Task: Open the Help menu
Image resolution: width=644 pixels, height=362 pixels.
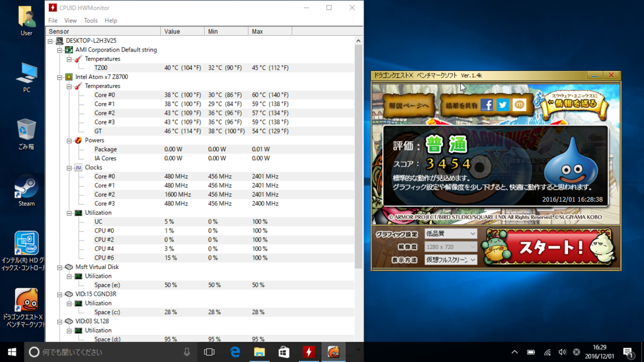Action: [111, 21]
